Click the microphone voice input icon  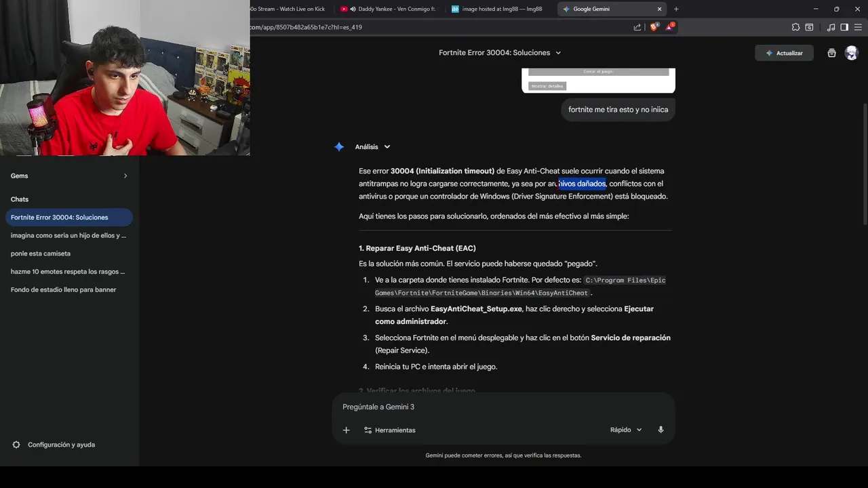point(660,430)
